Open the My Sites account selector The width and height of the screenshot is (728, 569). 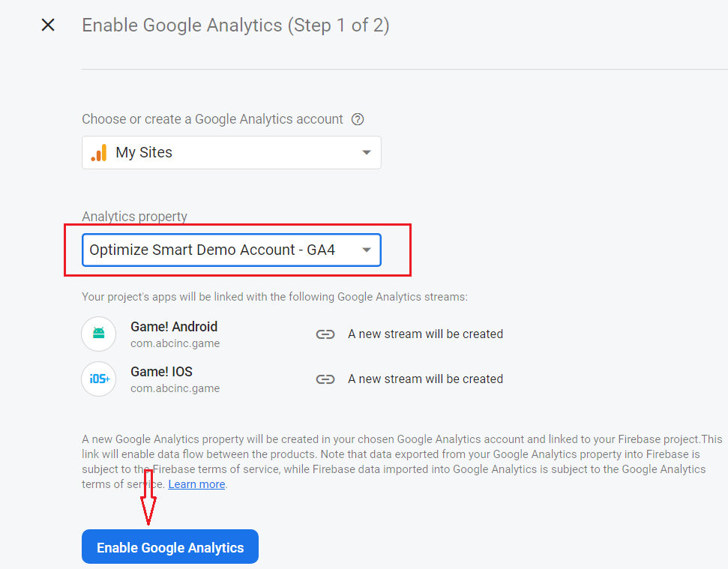tap(231, 152)
